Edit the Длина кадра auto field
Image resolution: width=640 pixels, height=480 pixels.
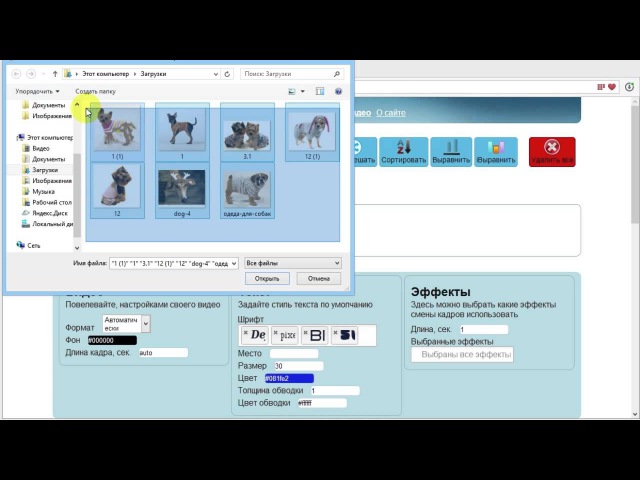click(x=163, y=353)
